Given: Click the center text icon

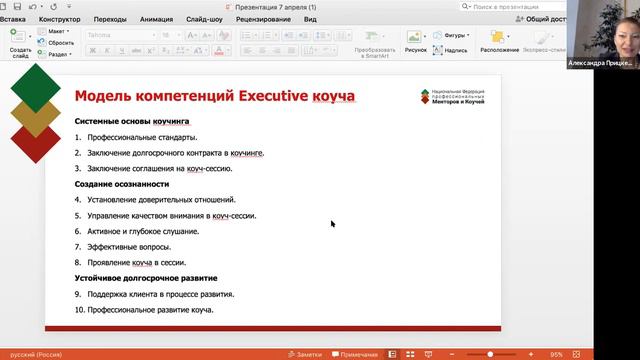Looking at the screenshot, I should point(262,51).
